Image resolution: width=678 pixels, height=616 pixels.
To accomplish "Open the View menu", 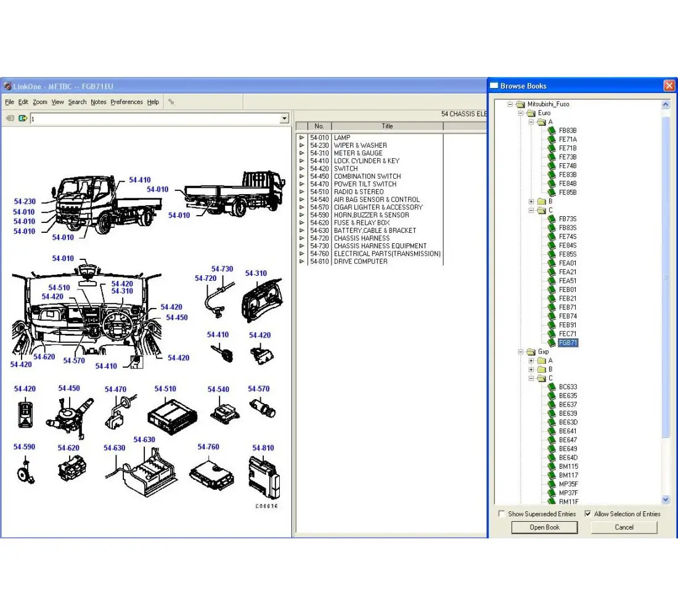I will click(x=57, y=102).
